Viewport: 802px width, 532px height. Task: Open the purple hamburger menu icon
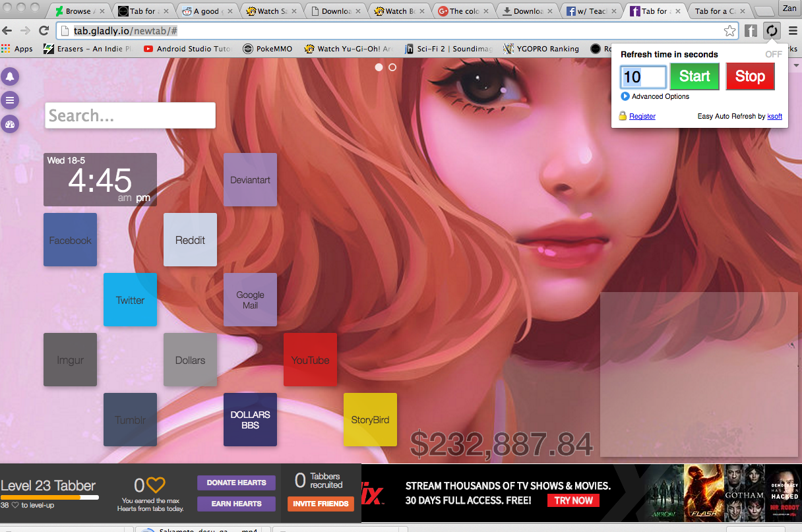pos(10,100)
